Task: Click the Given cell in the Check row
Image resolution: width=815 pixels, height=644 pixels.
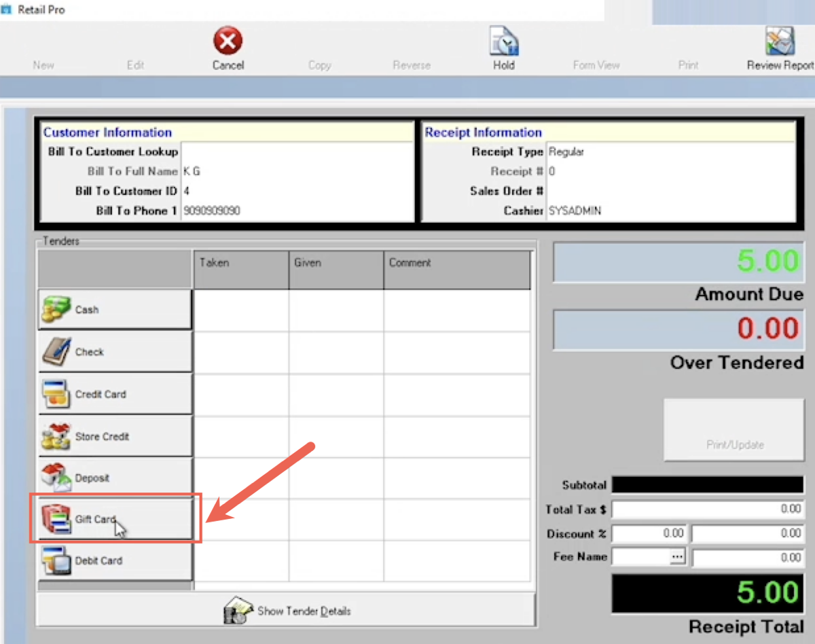Action: click(336, 353)
